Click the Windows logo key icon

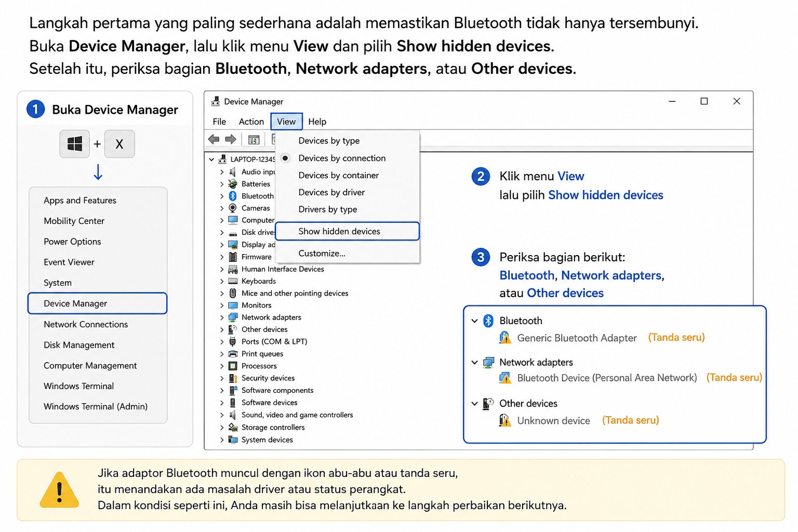point(75,144)
